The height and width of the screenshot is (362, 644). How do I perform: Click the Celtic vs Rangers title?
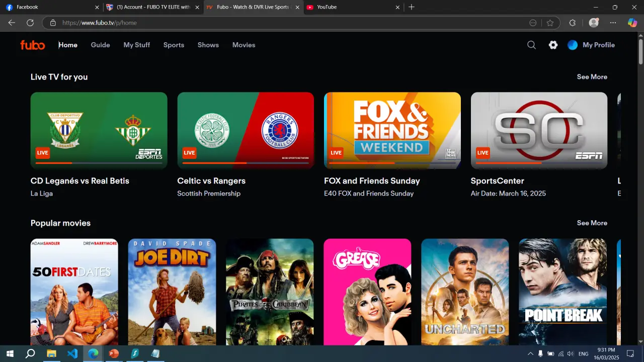click(211, 181)
